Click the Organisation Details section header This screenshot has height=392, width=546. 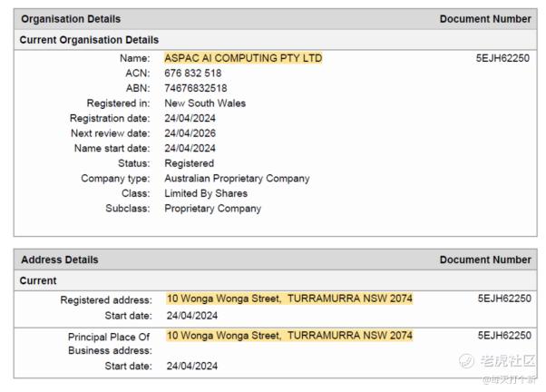tap(71, 19)
